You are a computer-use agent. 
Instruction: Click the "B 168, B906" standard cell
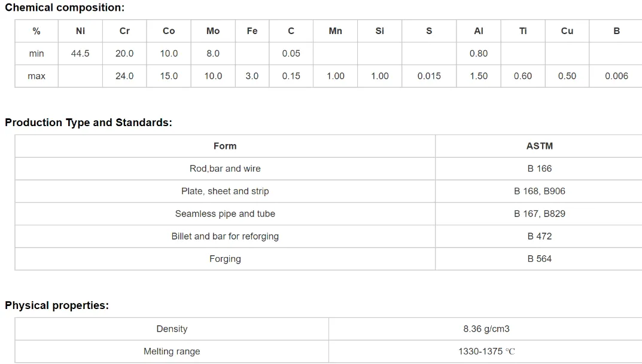539,191
